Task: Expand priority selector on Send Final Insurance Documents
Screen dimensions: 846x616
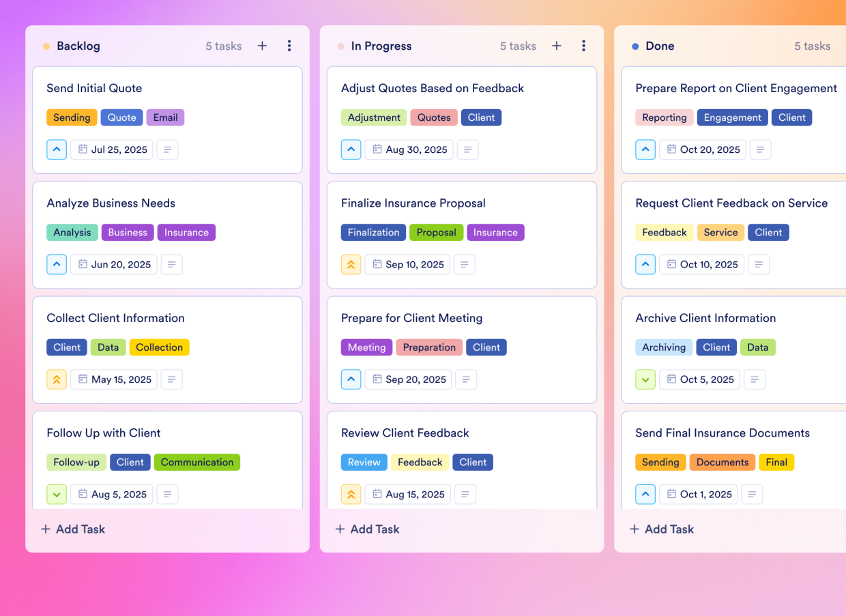Action: click(645, 494)
